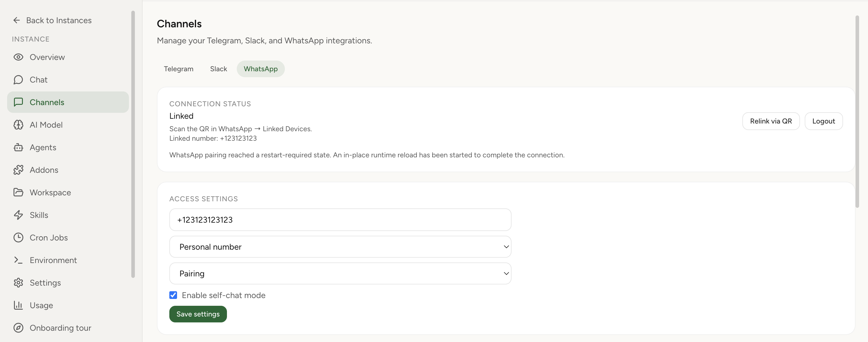The width and height of the screenshot is (868, 342).
Task: Open Usage via the bar chart icon
Action: pos(18,305)
